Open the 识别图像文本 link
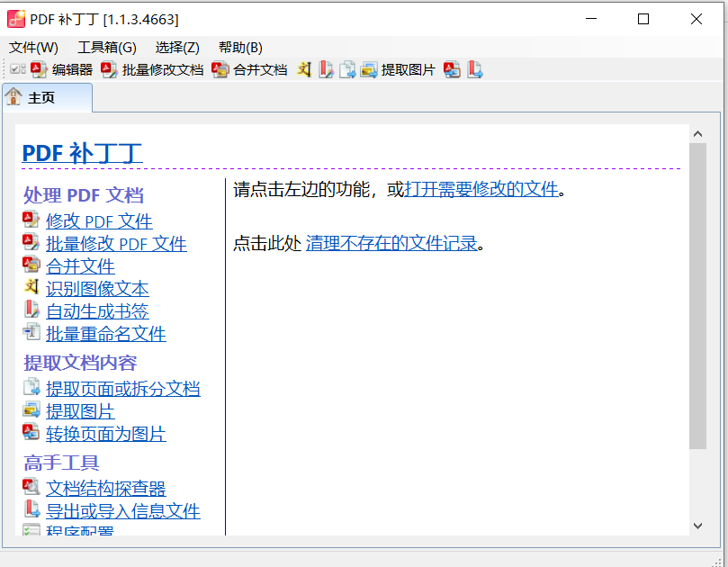 (x=97, y=289)
